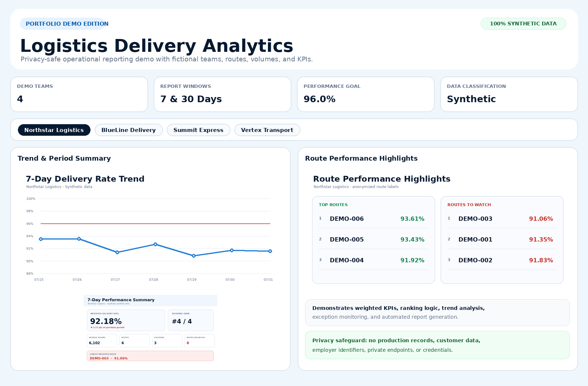Click the 92.18% weighted delivery rate tile
Viewport: 588px width, 386px height.
126,320
